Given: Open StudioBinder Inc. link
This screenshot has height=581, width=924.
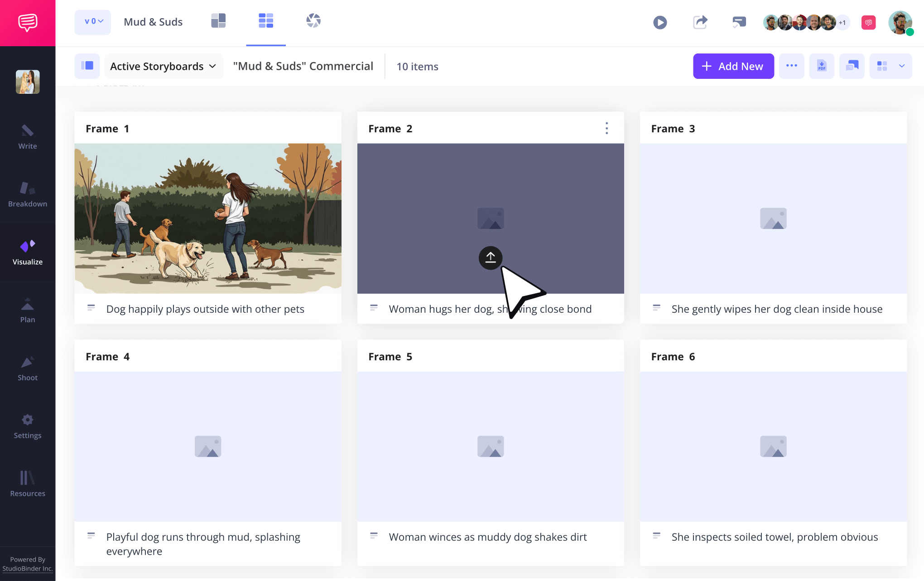Looking at the screenshot, I should 28,568.
